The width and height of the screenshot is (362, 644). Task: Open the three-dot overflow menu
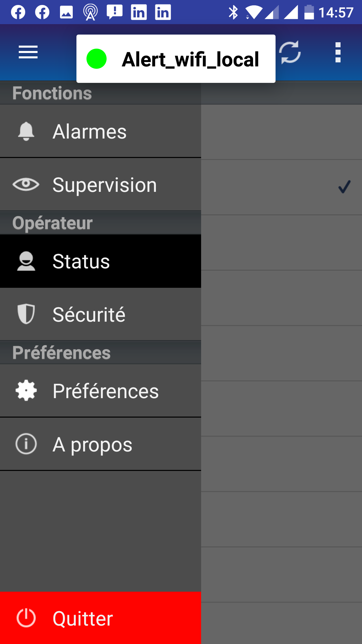[338, 52]
